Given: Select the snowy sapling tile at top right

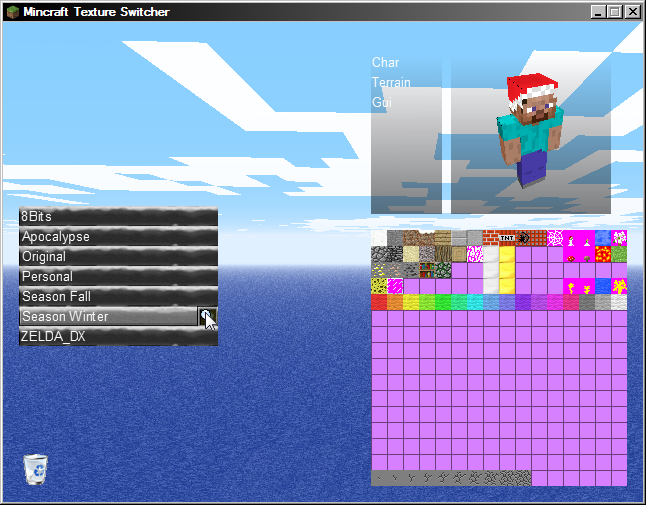Looking at the screenshot, I should click(x=619, y=238).
